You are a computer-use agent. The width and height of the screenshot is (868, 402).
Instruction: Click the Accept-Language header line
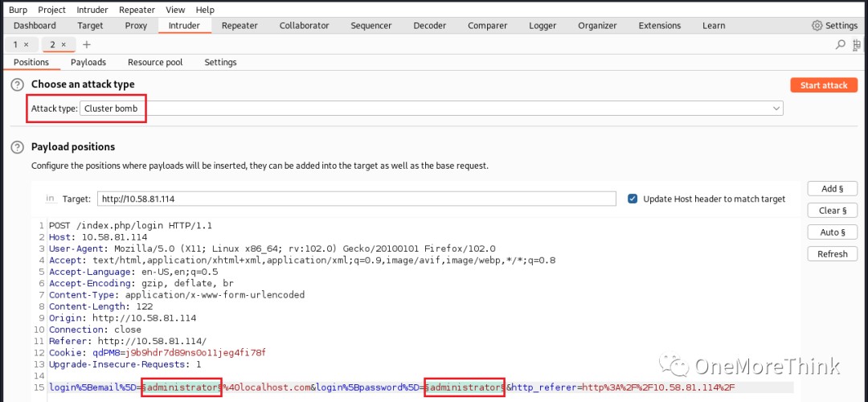pos(133,272)
